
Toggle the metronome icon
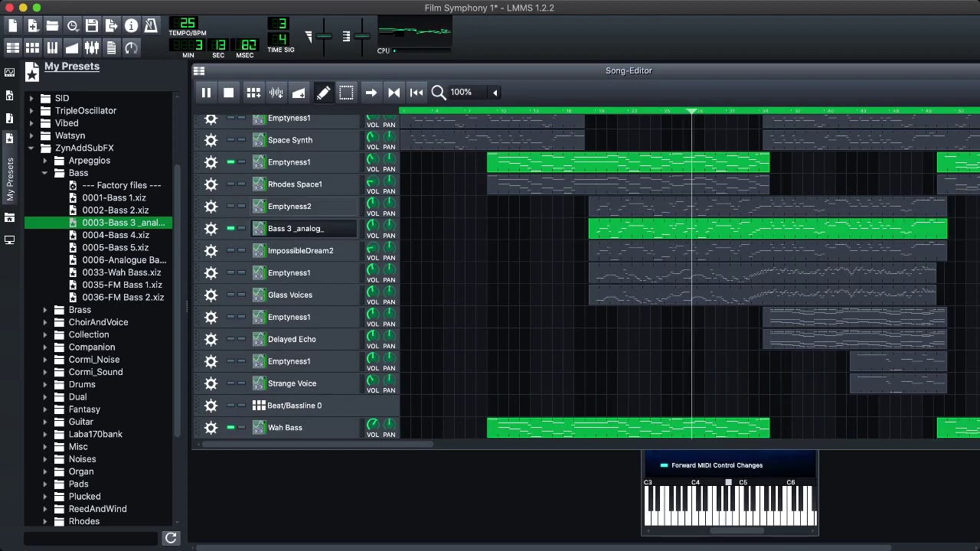point(151,26)
